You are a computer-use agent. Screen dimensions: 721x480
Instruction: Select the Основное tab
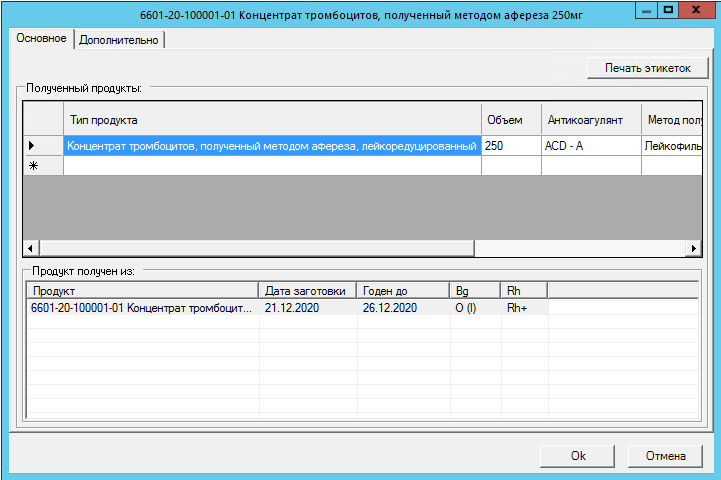coord(41,38)
